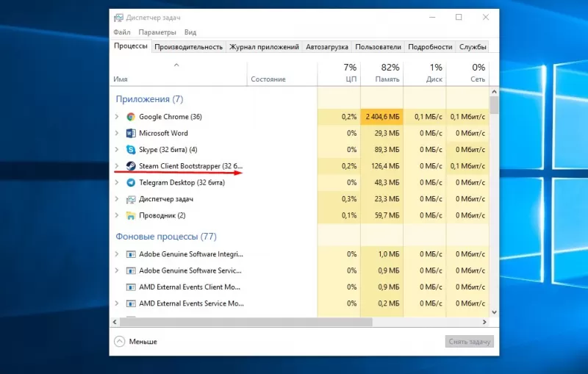Sort by the Имя column header

pyautogui.click(x=179, y=73)
